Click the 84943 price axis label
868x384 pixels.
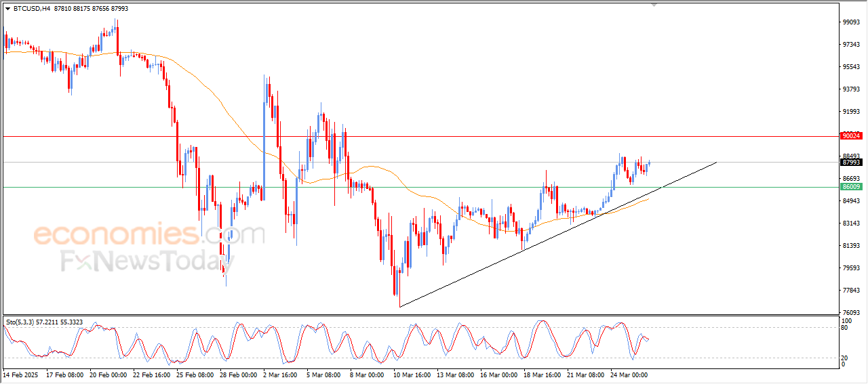click(x=851, y=201)
